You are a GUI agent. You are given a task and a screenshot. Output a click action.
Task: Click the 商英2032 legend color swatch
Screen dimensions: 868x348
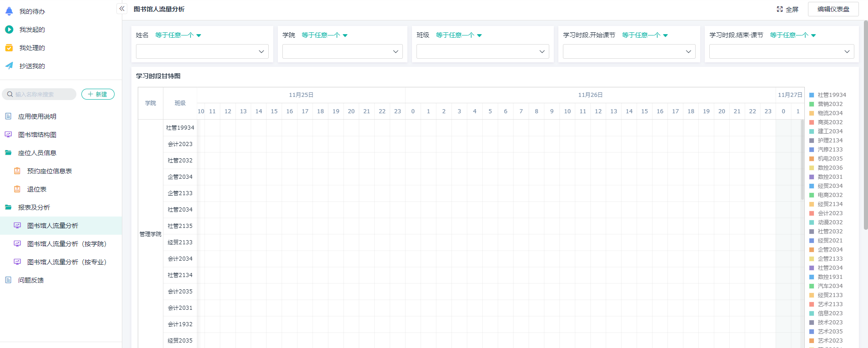(x=812, y=122)
